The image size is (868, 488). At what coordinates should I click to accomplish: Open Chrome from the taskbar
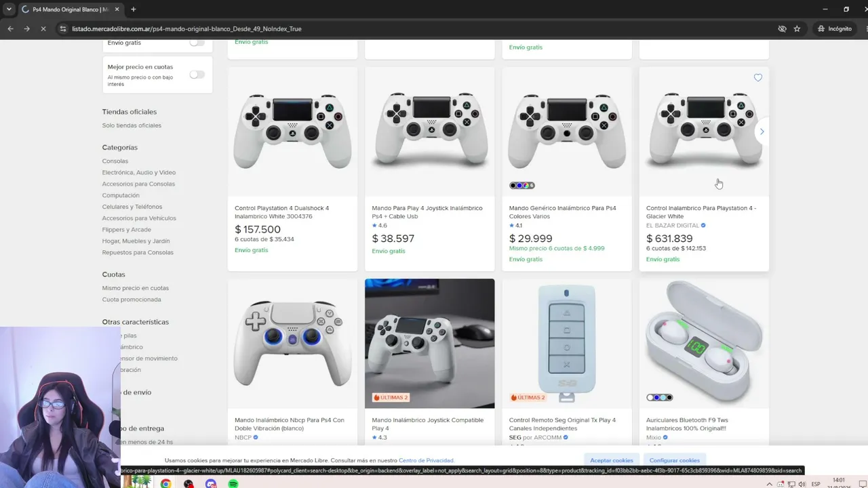tap(165, 483)
